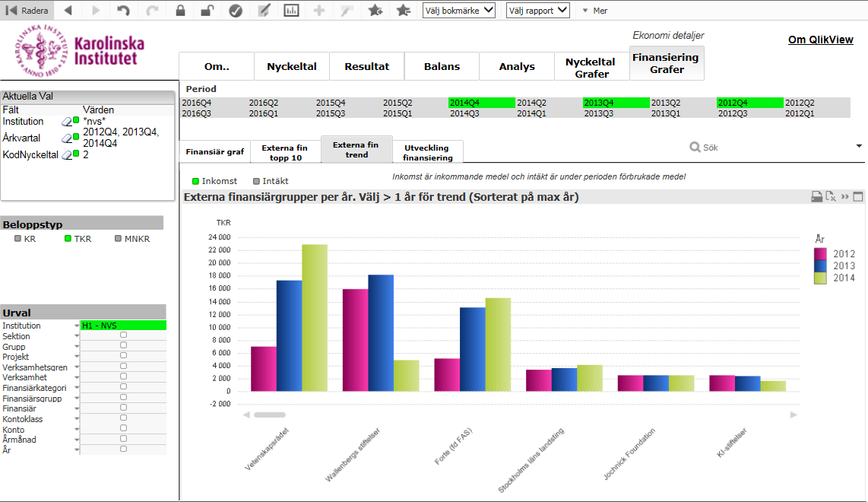The width and height of the screenshot is (868, 502).
Task: Click the chart fast-change arrows icon
Action: point(844,197)
